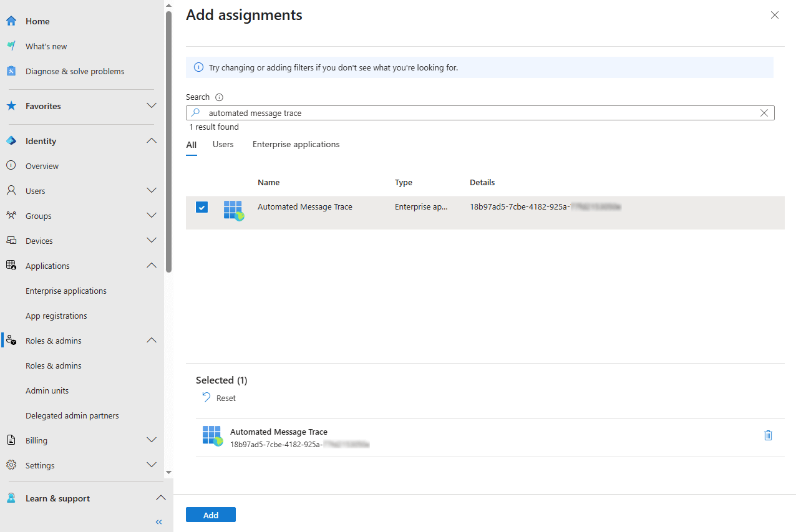The image size is (796, 532).
Task: Click the app icon in results row
Action: 233,211
